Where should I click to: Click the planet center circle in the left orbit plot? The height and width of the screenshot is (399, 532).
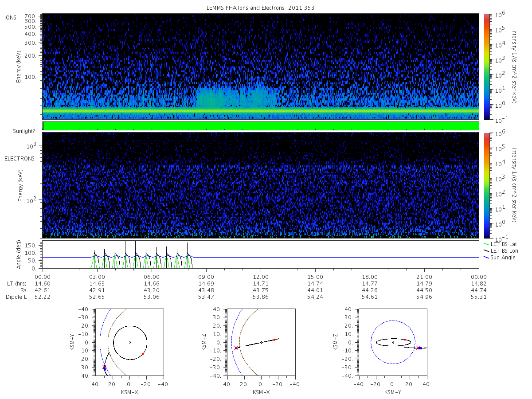(x=130, y=342)
